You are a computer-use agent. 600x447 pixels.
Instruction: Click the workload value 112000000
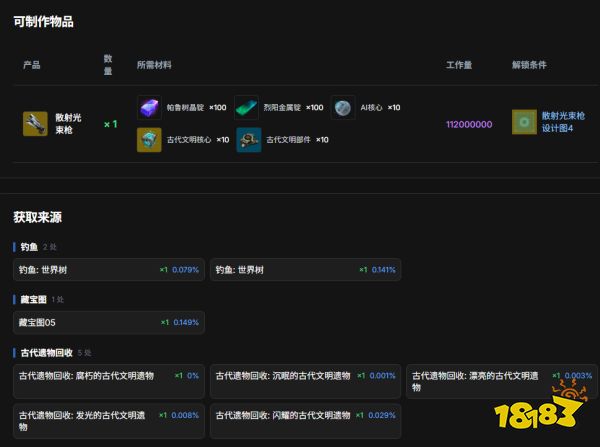(x=469, y=124)
